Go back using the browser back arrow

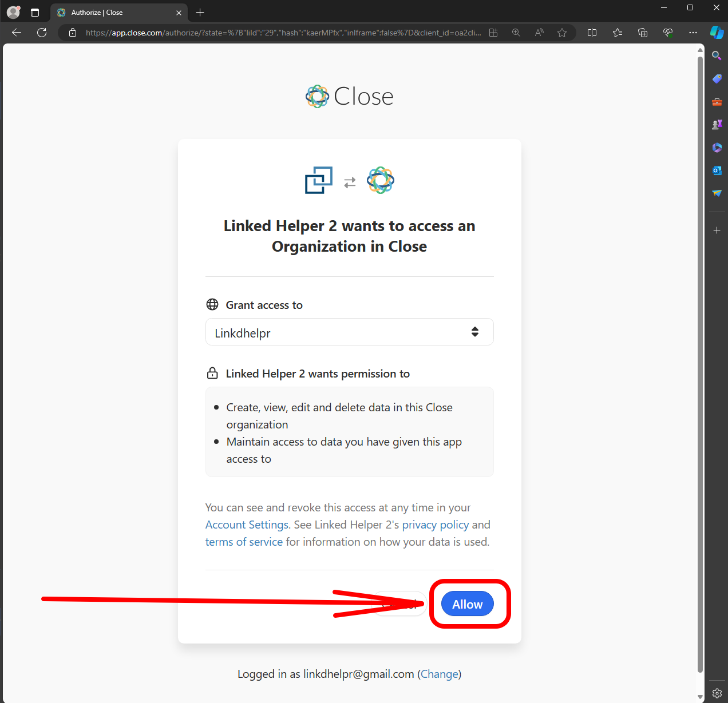(17, 33)
